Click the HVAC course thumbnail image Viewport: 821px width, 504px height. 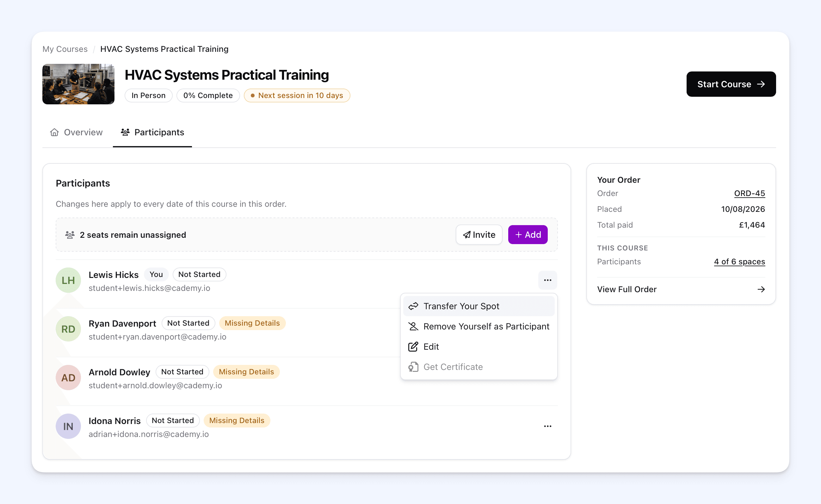pyautogui.click(x=78, y=84)
